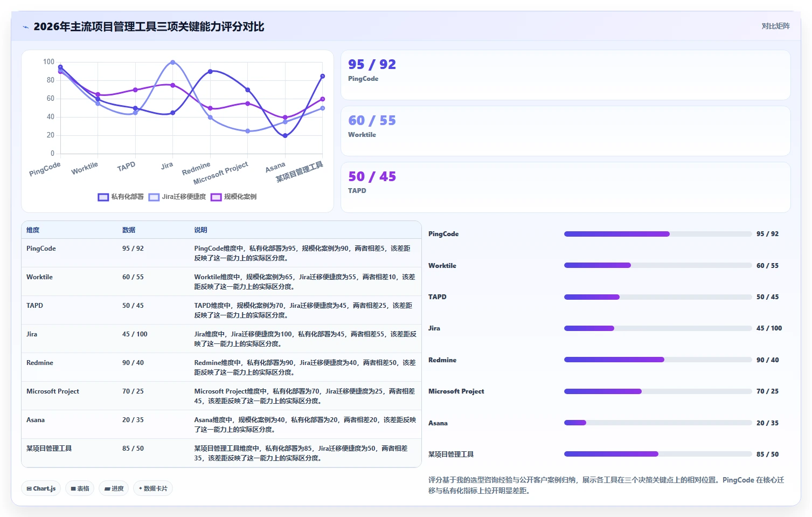Click the 私有化部署 data point at Redmine
The image size is (812, 517).
[210, 71]
